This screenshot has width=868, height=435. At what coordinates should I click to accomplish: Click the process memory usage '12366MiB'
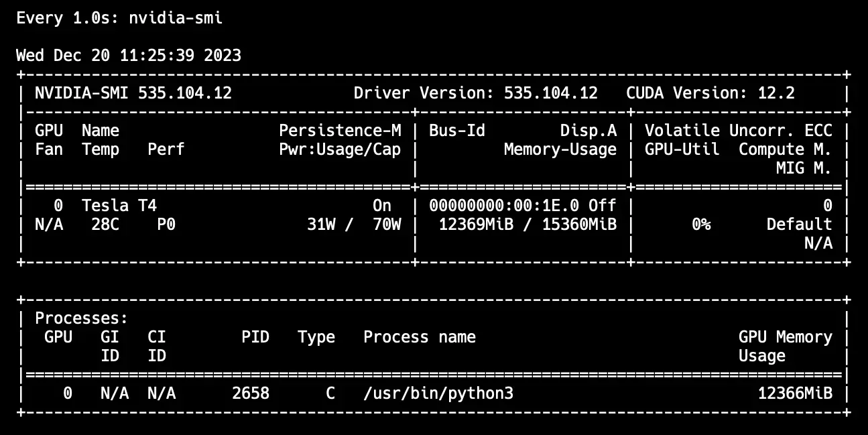tap(795, 393)
